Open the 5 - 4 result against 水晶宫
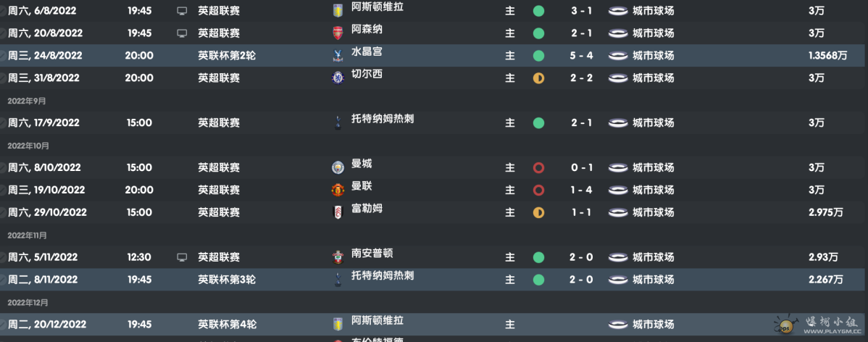 coord(582,55)
